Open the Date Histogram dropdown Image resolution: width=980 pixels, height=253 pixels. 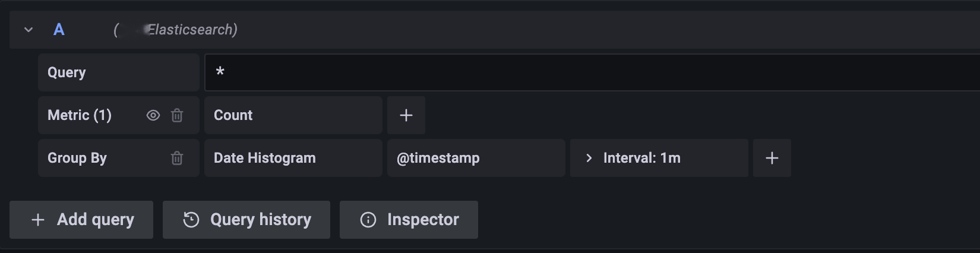point(293,158)
